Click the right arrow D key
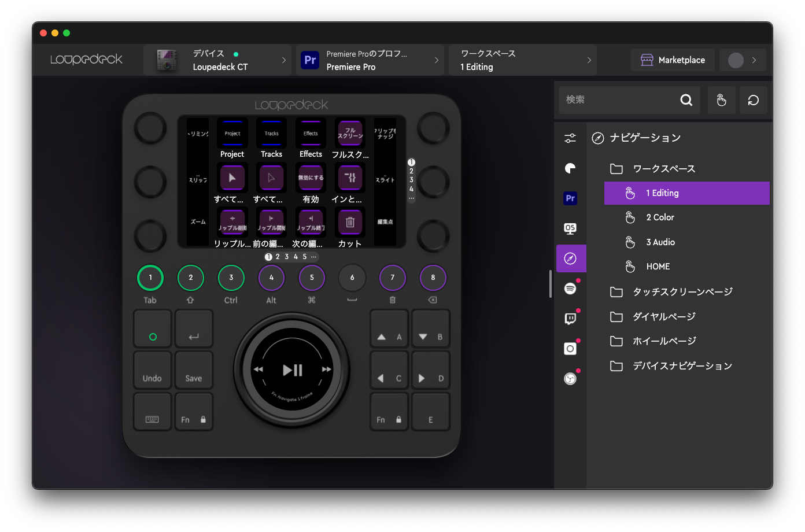This screenshot has width=805, height=532. 431,371
